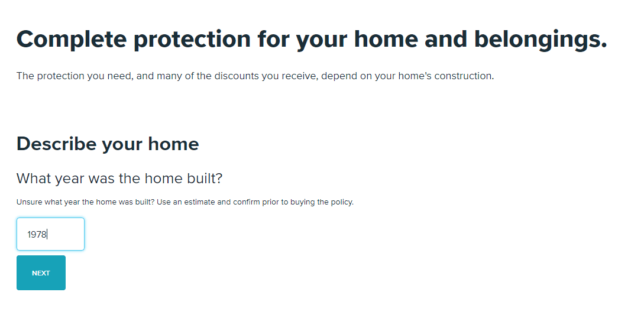Place cursor after 1978 in the year box

[x=48, y=234]
